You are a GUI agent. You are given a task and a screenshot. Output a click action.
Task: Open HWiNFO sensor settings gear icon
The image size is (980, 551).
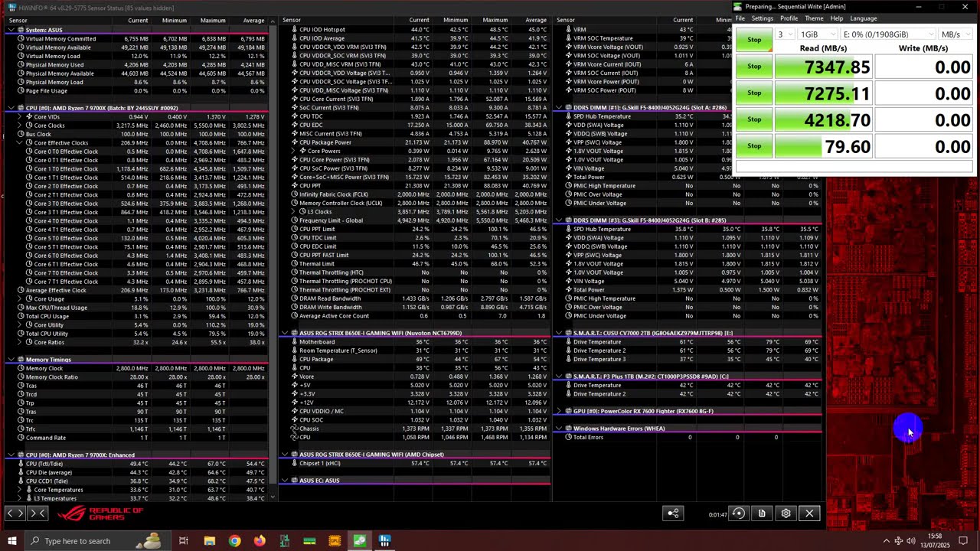click(786, 514)
